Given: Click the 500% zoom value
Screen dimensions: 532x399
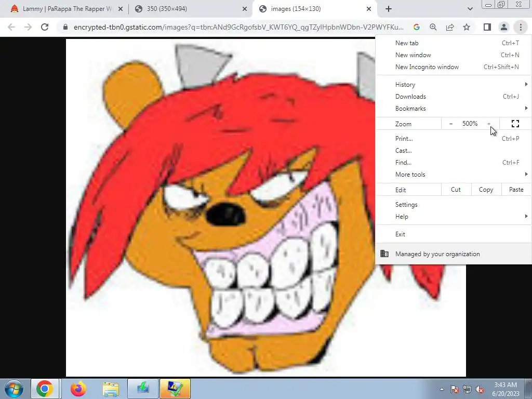Looking at the screenshot, I should pyautogui.click(x=470, y=124).
